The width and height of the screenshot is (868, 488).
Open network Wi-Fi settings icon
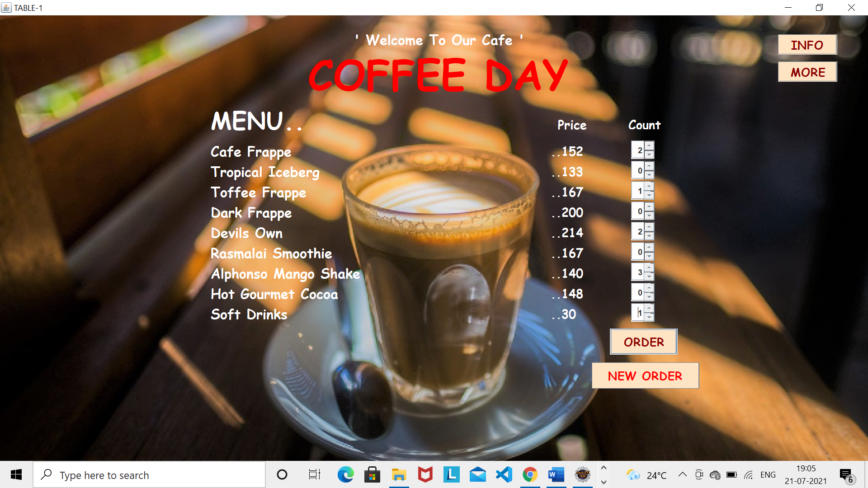point(749,475)
